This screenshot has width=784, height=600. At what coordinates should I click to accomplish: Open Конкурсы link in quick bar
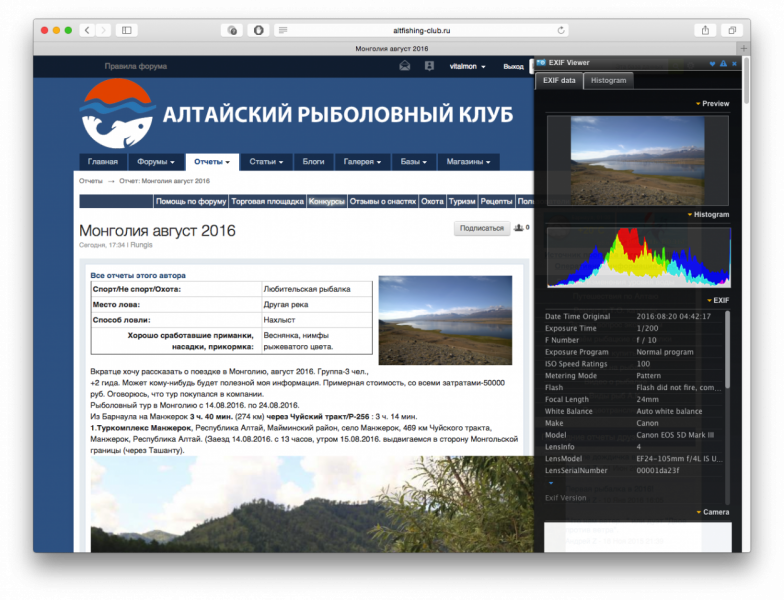(x=326, y=202)
